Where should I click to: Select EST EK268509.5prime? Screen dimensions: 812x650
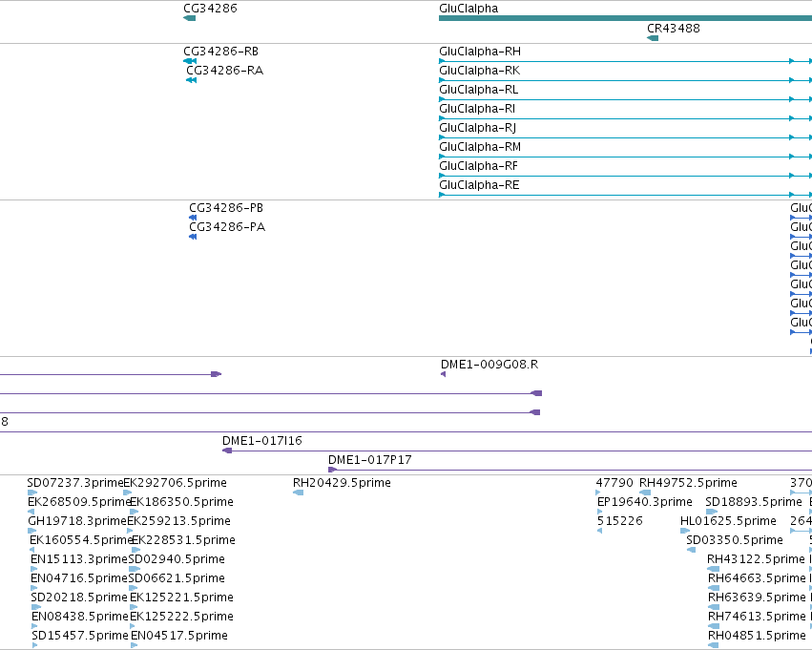coord(78,502)
